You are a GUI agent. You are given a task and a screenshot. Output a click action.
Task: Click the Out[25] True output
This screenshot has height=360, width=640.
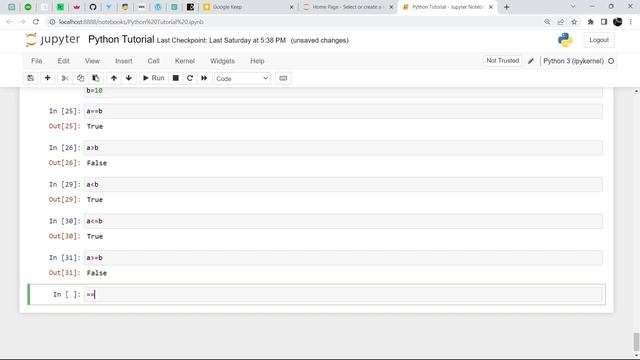(95, 127)
